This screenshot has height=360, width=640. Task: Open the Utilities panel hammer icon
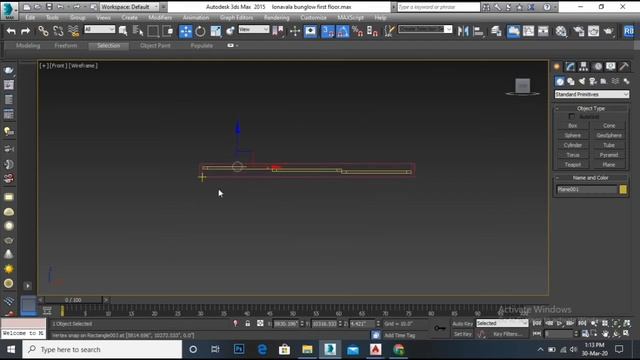pyautogui.click(x=624, y=67)
